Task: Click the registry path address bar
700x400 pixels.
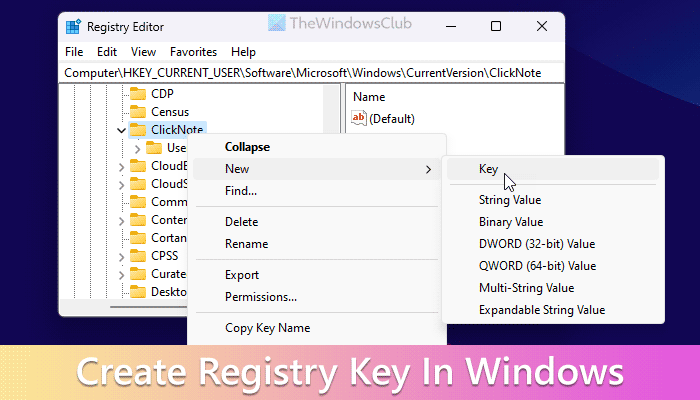Action: pyautogui.click(x=311, y=73)
